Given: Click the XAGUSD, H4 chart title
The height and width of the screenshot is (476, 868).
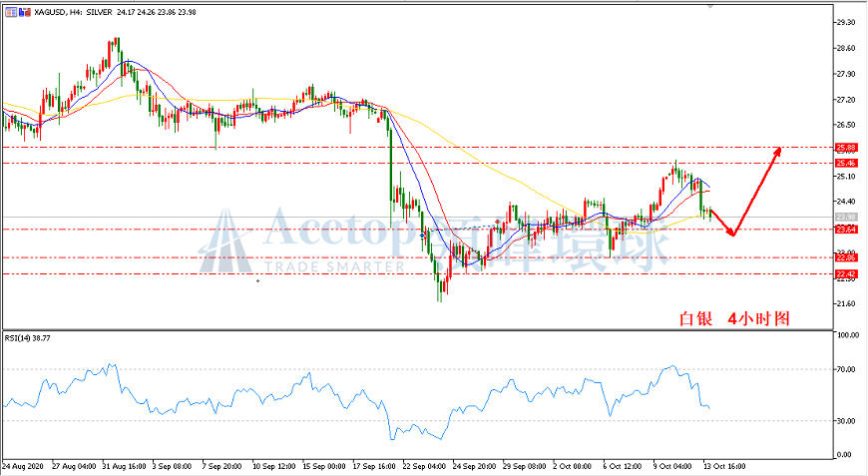Looking at the screenshot, I should [73, 12].
